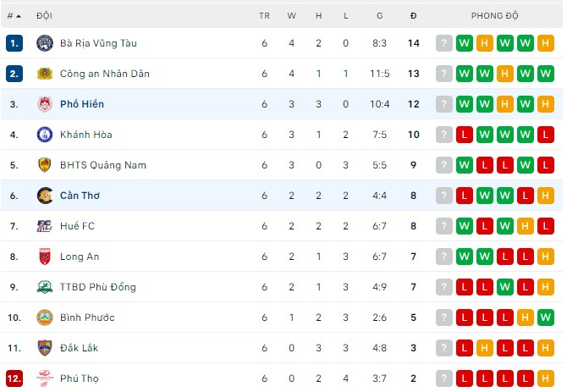Click the green W form badge in Bình Phước row
567x392 pixels.
[526, 317]
